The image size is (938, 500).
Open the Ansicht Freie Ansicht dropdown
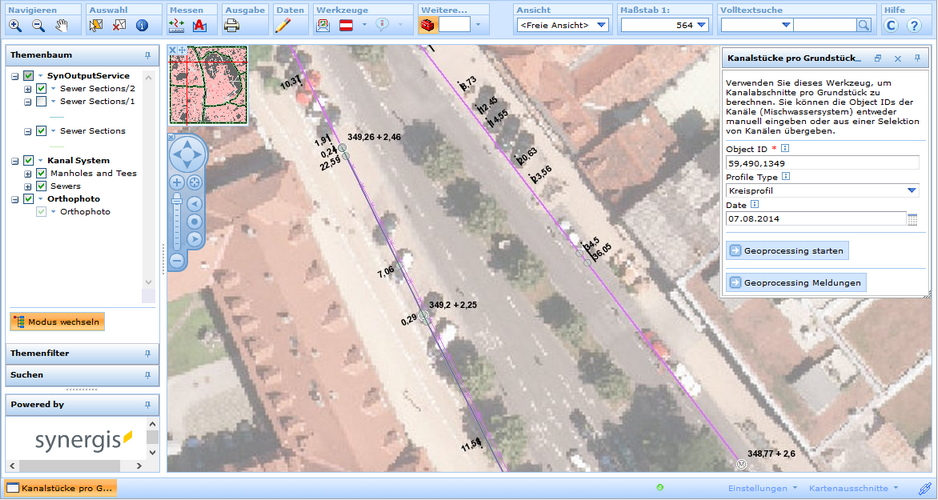(561, 25)
